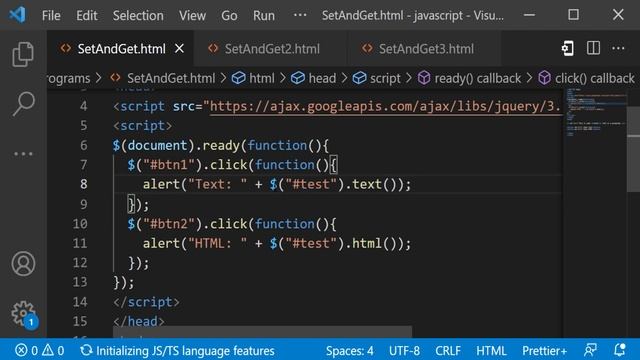This screenshot has width=640, height=360.
Task: Click the errors count icon in status bar
Action: [x=21, y=350]
